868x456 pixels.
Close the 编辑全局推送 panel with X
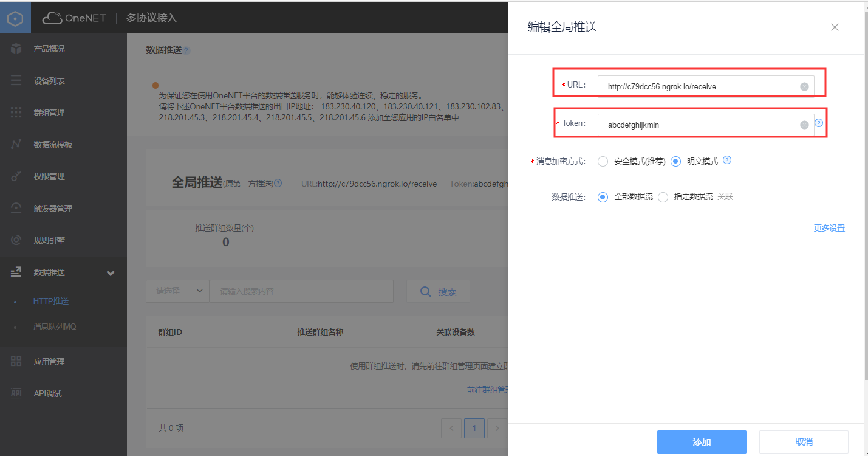coord(835,27)
